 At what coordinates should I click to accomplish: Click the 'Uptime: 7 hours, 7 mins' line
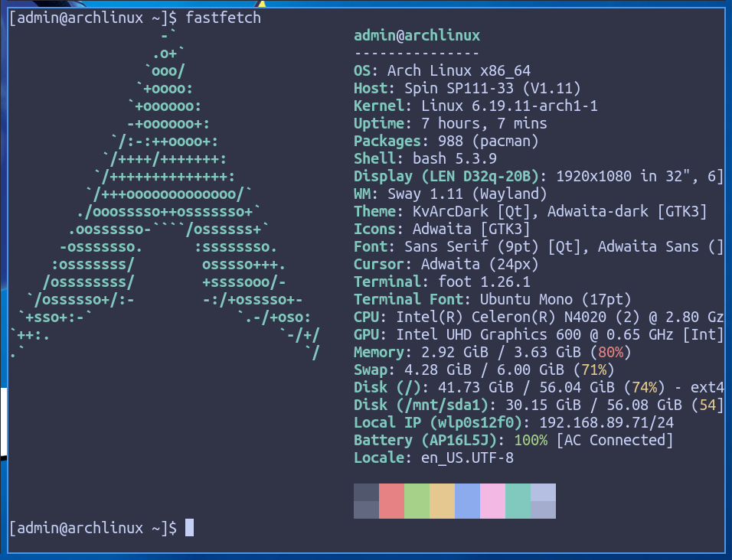point(450,124)
